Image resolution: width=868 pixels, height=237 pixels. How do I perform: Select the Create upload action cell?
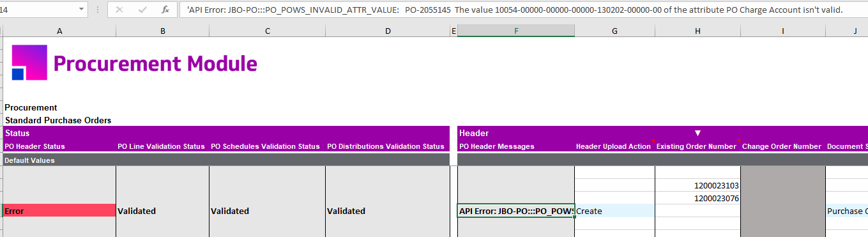click(614, 211)
